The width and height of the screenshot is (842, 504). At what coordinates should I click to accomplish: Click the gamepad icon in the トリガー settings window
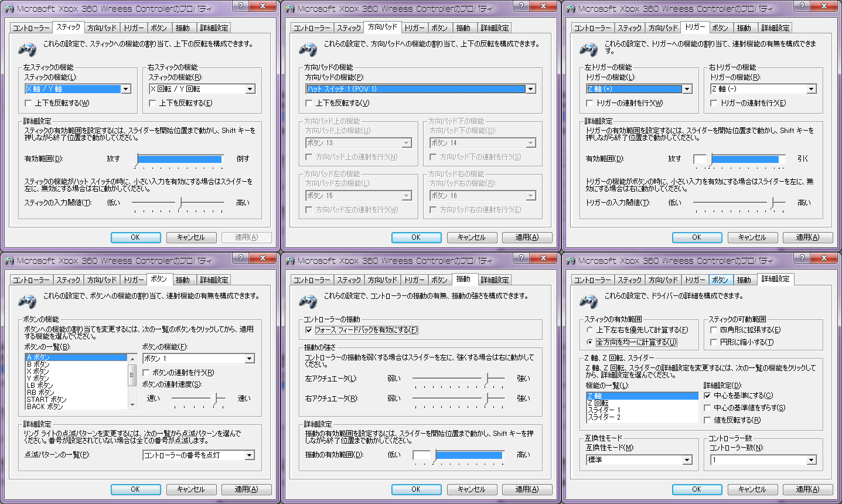[588, 49]
